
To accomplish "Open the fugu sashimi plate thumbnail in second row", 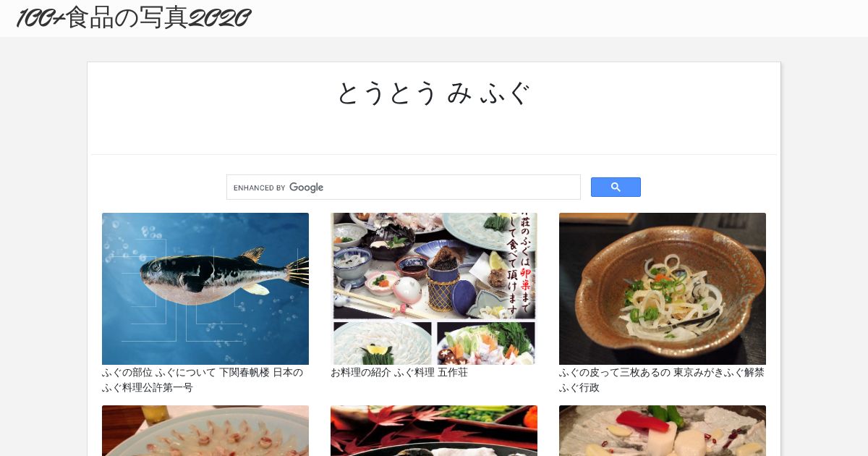I will [x=205, y=431].
